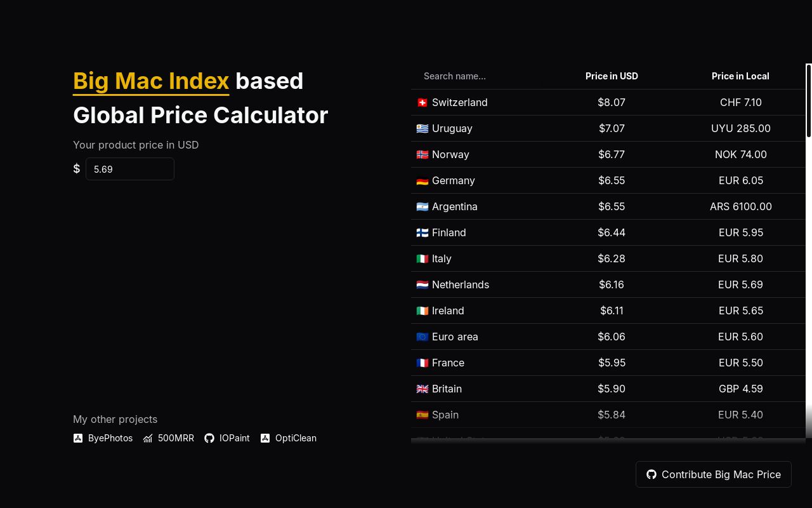Click the Argentina flag icon
This screenshot has width=812, height=508.
tap(422, 206)
